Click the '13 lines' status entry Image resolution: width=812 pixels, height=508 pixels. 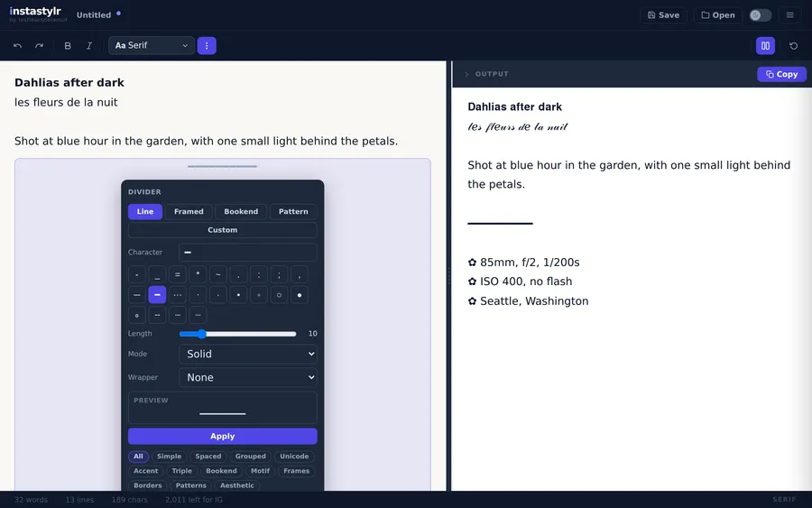[x=79, y=500]
